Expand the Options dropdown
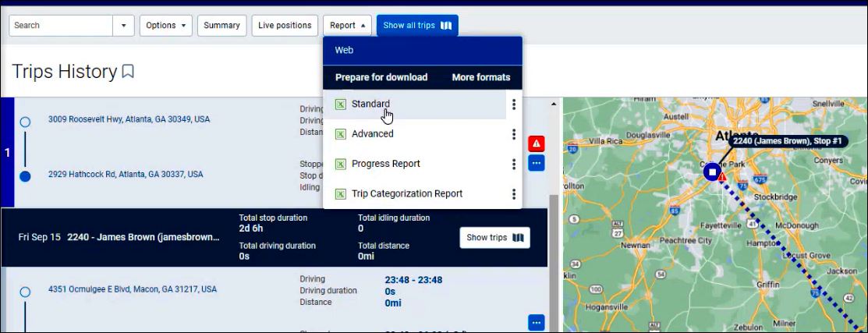The height and width of the screenshot is (333, 868). click(166, 26)
